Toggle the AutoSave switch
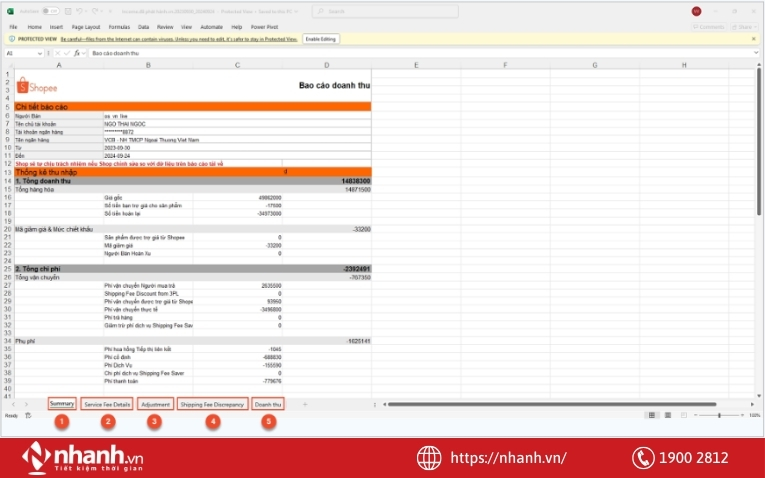 pyautogui.click(x=50, y=11)
